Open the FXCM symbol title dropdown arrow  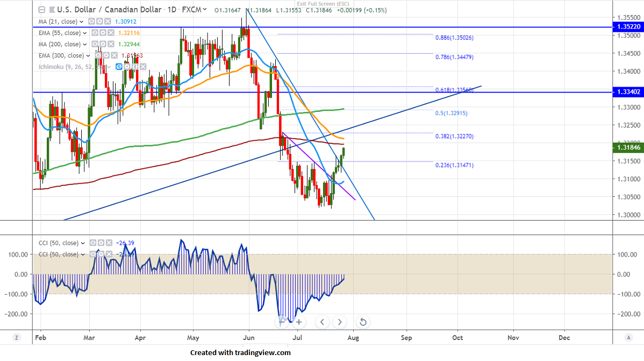tap(205, 10)
